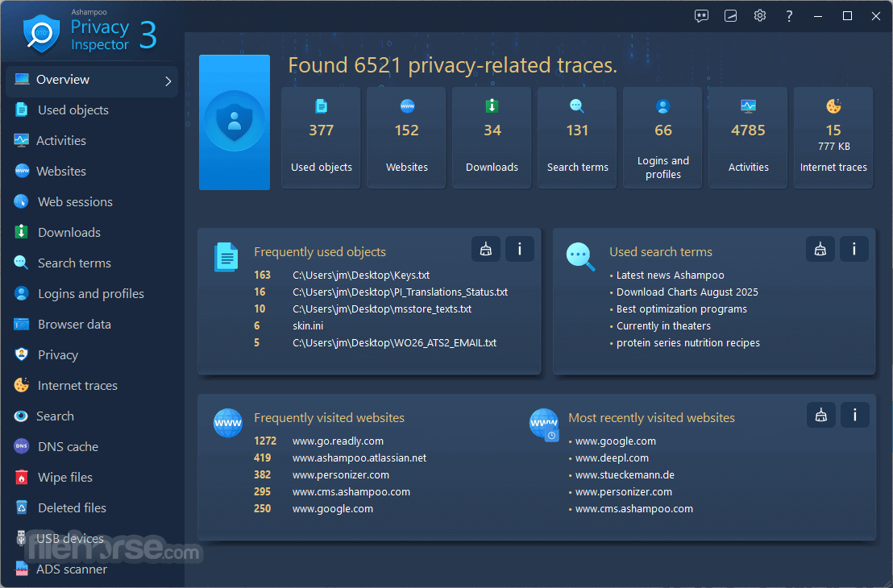Clean Used search terms with broom icon
The height and width of the screenshot is (588, 893).
[820, 250]
